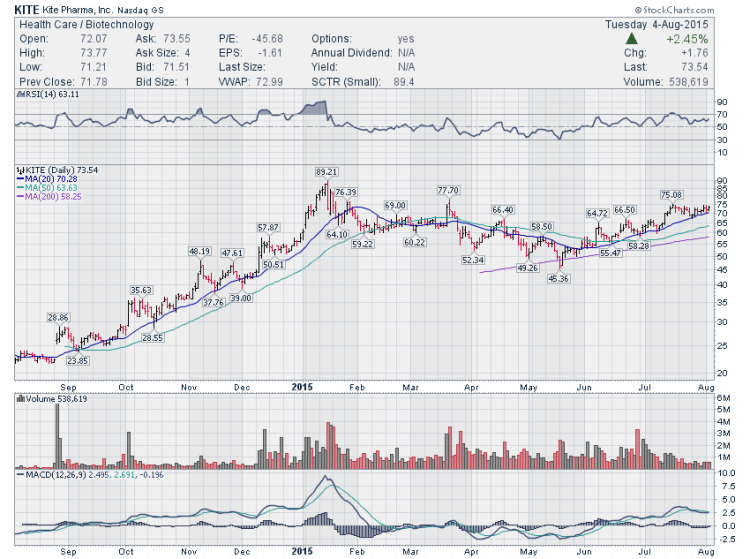Click the 69.00 price annotation

[395, 205]
